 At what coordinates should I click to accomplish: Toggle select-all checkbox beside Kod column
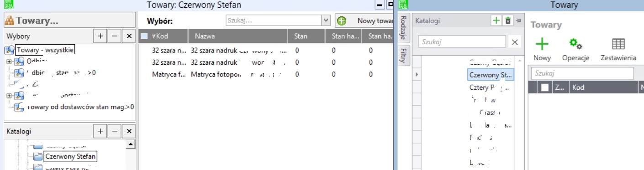tap(144, 36)
